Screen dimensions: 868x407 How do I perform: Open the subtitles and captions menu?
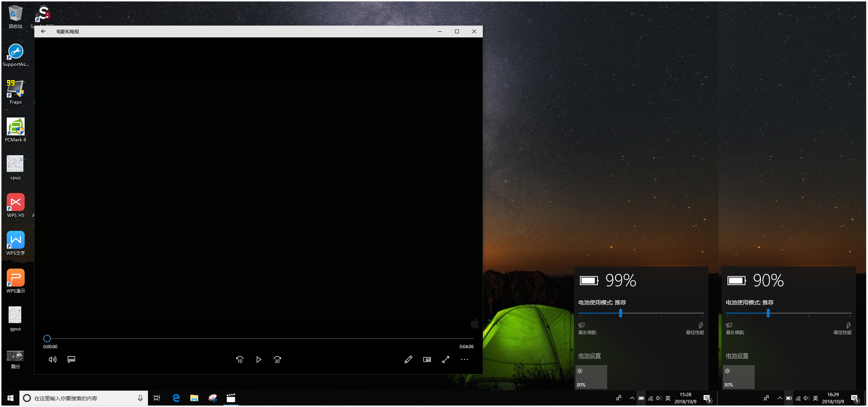(x=71, y=359)
